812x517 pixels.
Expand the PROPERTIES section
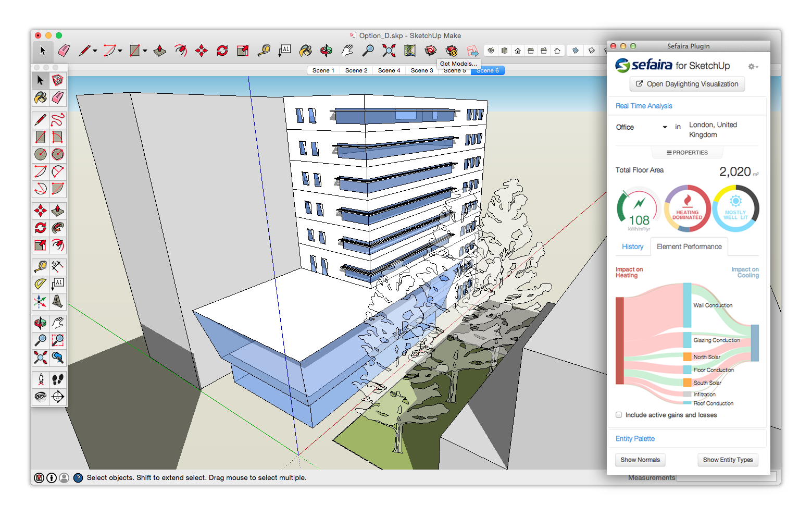coord(687,153)
